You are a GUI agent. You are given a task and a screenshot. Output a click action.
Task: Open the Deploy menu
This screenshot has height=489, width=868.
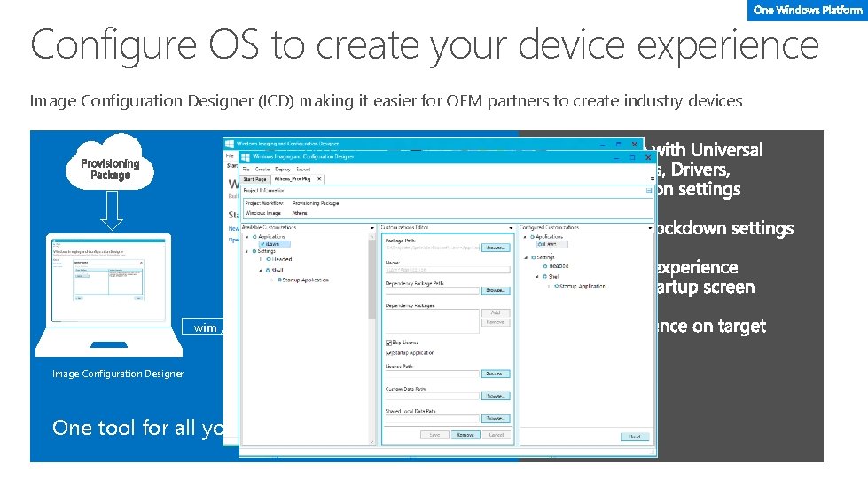[x=282, y=169]
